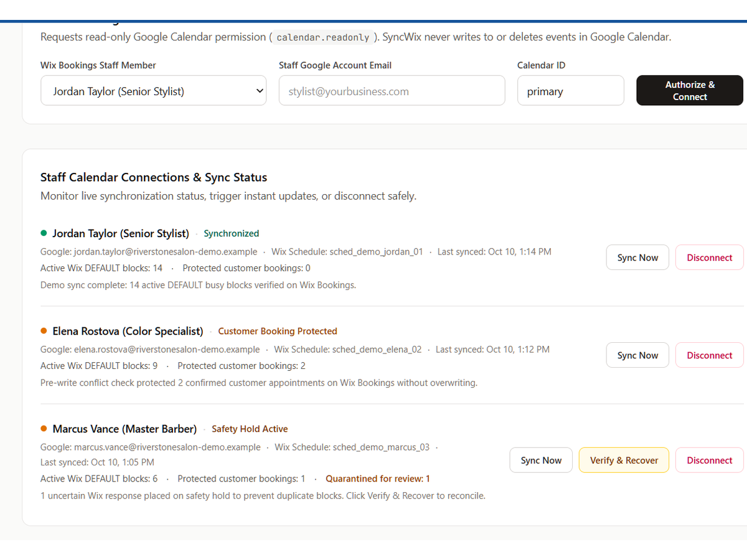747x560 pixels.
Task: Click Verify & Recover for Marcus Vance
Action: pos(624,460)
